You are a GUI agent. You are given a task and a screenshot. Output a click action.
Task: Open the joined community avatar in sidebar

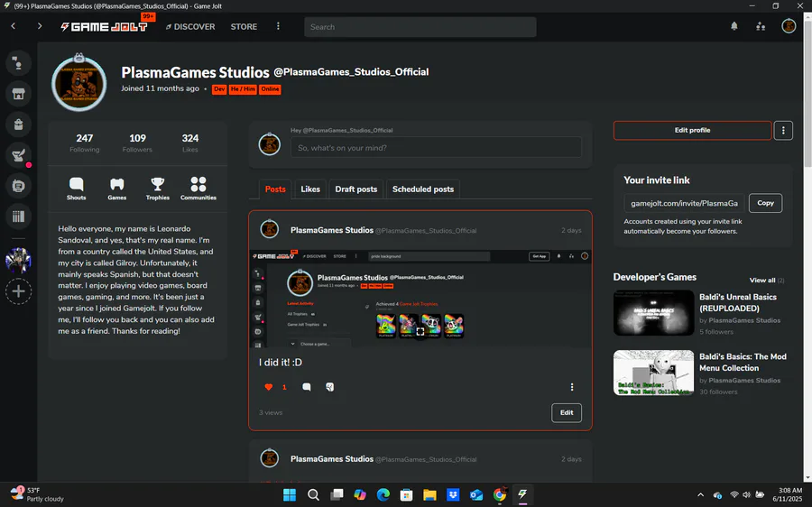point(19,261)
